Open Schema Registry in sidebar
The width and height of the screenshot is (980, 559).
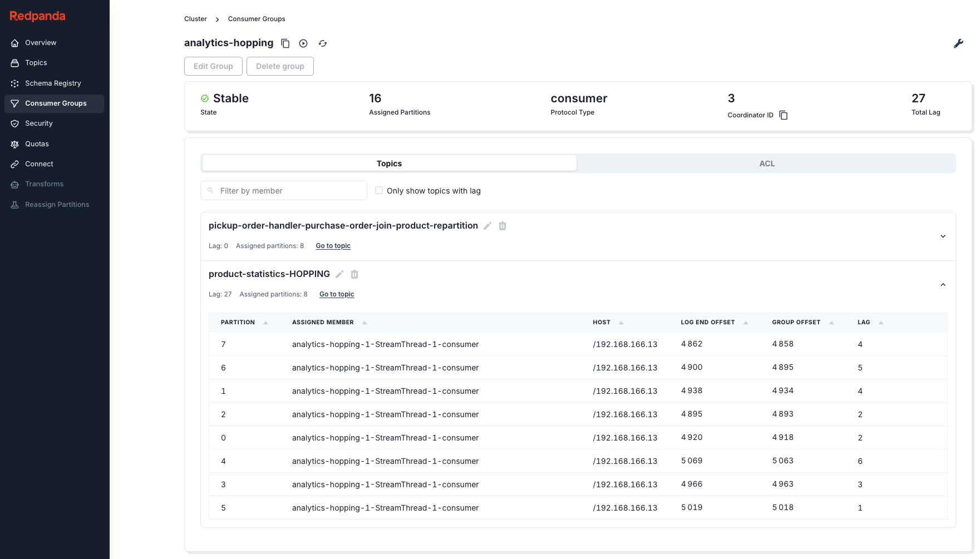(53, 83)
